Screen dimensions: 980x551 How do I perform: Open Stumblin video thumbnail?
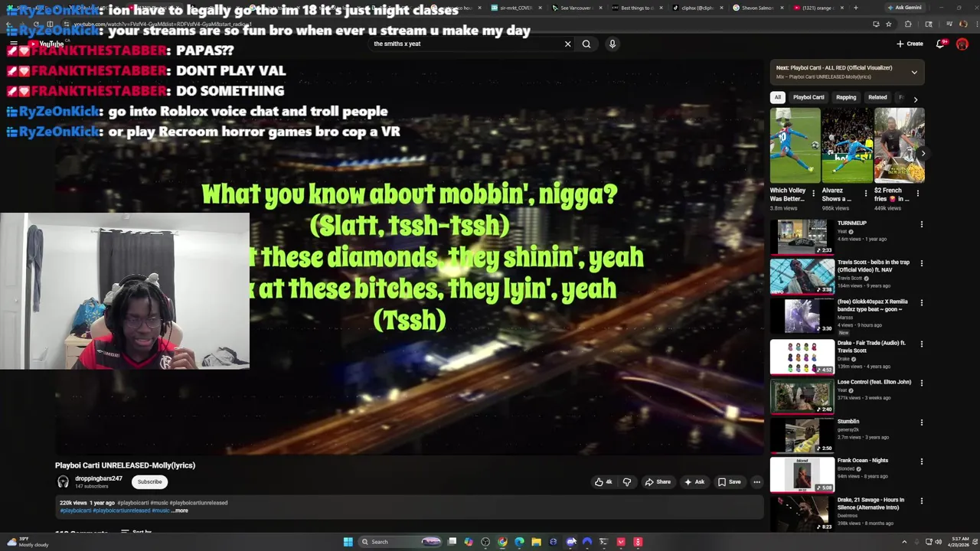[802, 435]
